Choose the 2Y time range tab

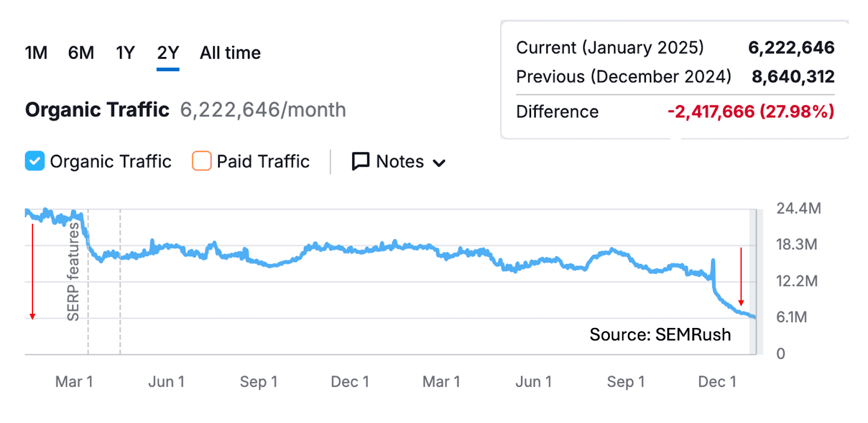(x=168, y=53)
